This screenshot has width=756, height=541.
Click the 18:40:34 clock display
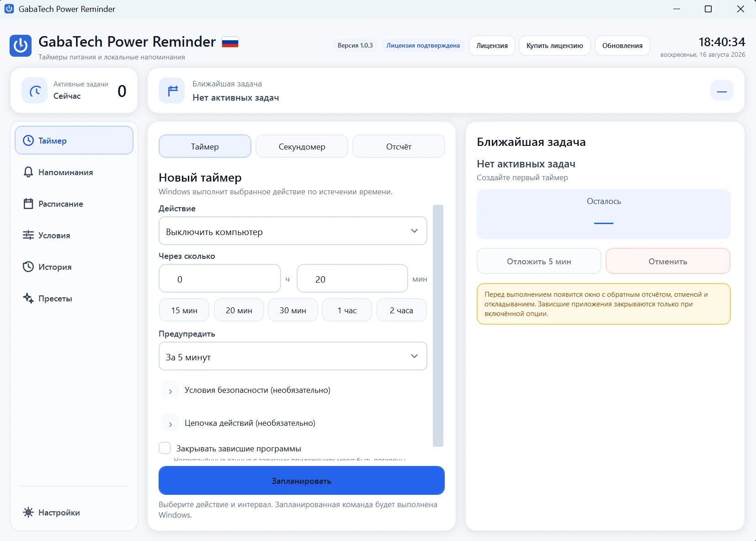point(722,42)
